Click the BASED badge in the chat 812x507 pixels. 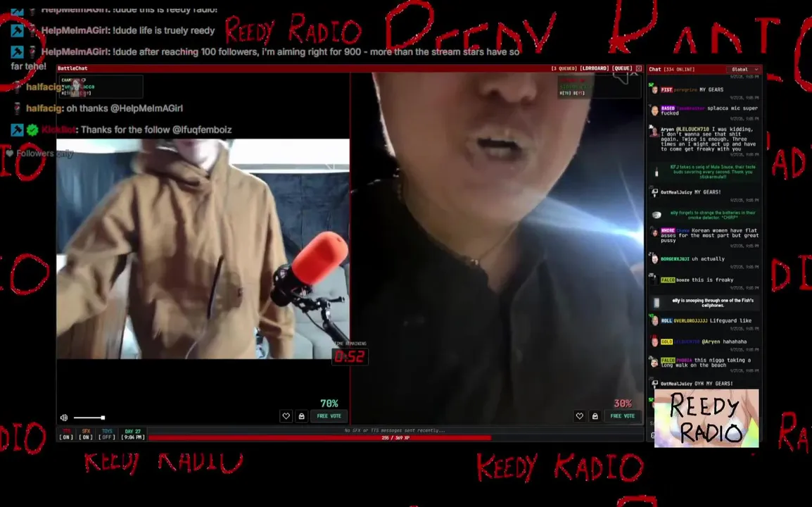[x=668, y=108]
